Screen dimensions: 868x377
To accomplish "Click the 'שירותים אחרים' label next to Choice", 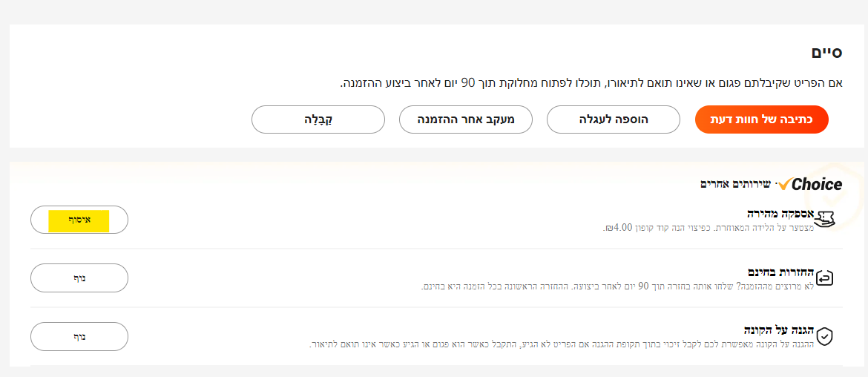I will click(x=736, y=184).
